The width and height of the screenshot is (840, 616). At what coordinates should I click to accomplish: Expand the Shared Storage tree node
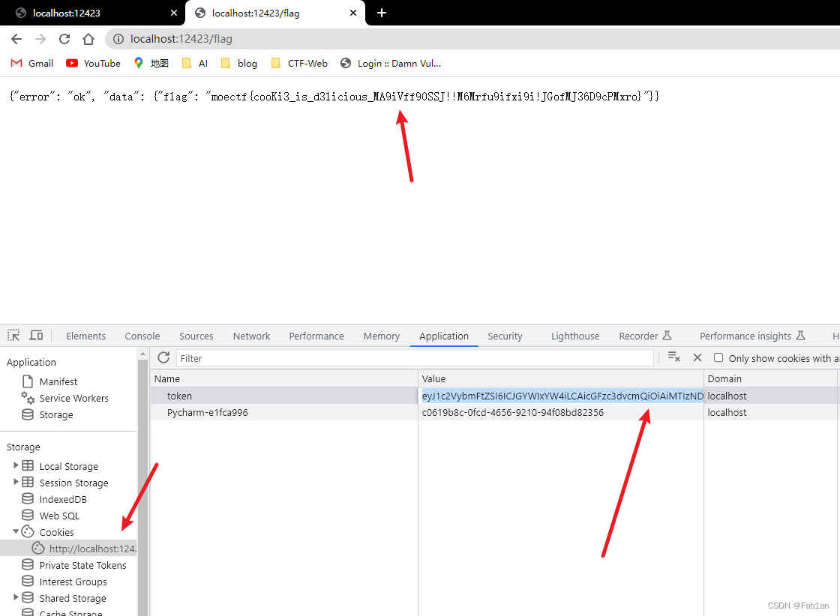coord(16,597)
